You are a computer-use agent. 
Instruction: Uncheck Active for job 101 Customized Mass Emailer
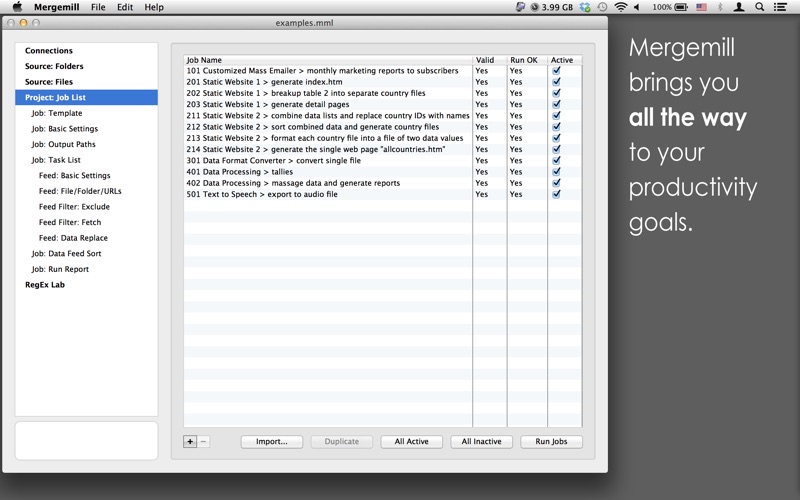556,70
